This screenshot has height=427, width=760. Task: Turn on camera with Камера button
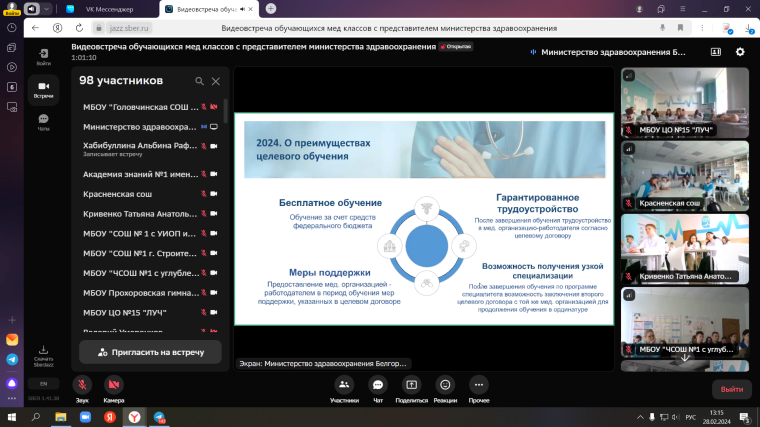114,385
